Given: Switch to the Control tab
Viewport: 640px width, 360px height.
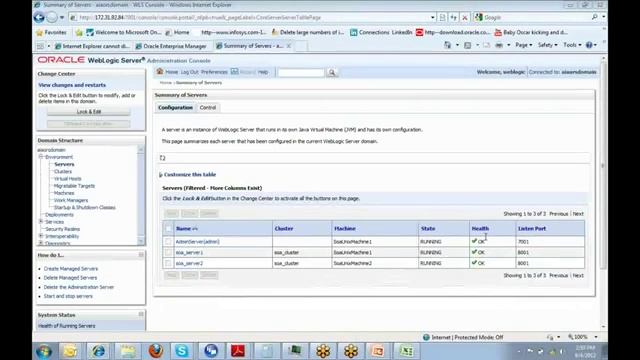Looking at the screenshot, I should [208, 108].
